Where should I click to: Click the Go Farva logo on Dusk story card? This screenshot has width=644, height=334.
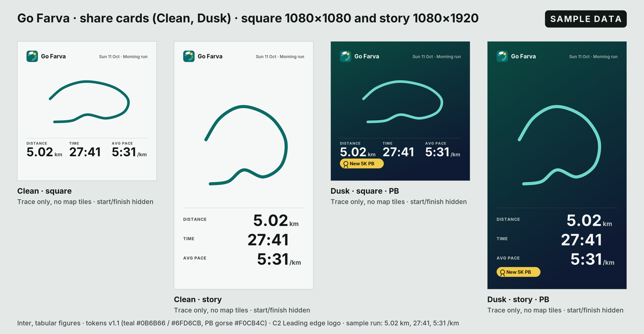[502, 56]
